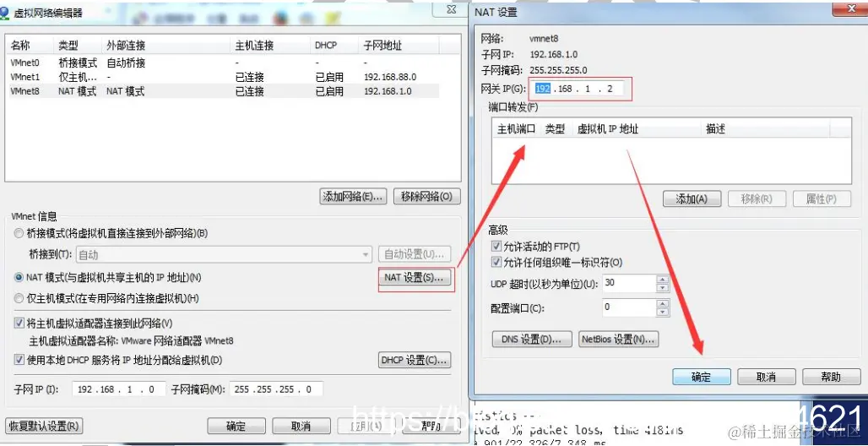Screen dimensions: 868x446
Task: Click 帮助 in NAT 设置 dialog
Action: [x=831, y=377]
